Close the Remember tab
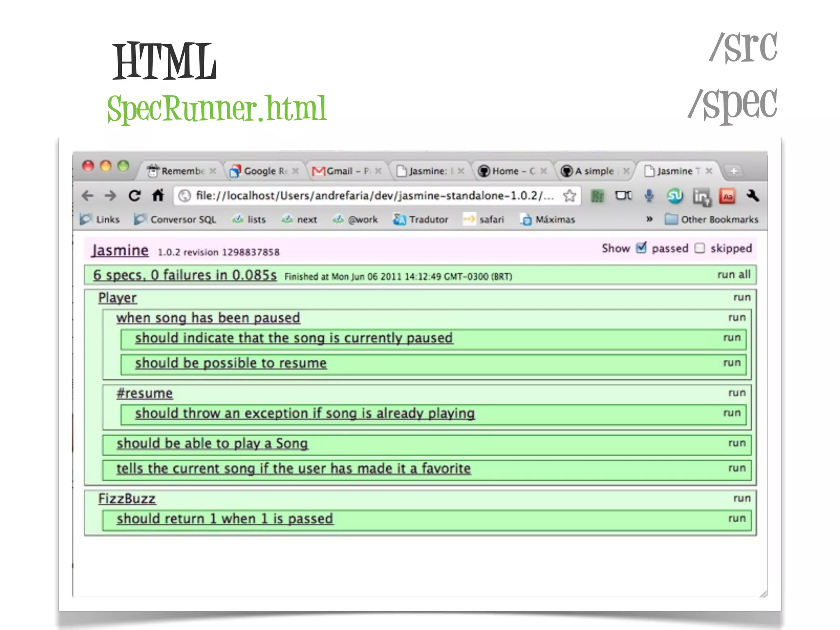 (212, 171)
